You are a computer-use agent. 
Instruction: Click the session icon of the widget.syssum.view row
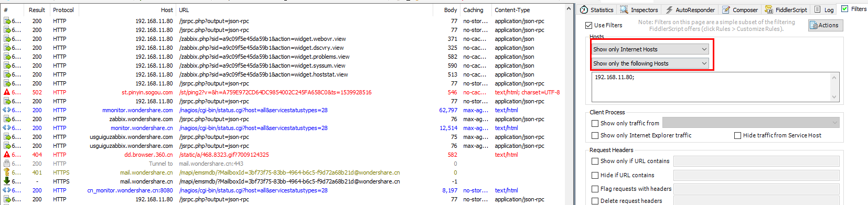[7, 66]
